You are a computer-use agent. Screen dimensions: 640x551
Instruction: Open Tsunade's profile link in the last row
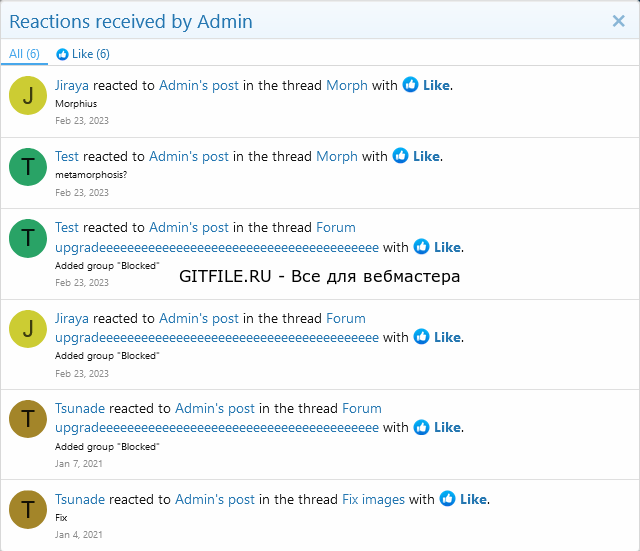pos(80,500)
